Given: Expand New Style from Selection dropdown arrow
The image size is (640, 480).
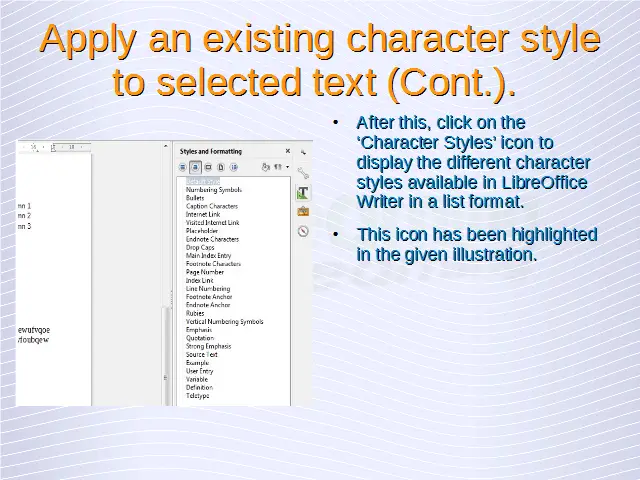Looking at the screenshot, I should 287,167.
